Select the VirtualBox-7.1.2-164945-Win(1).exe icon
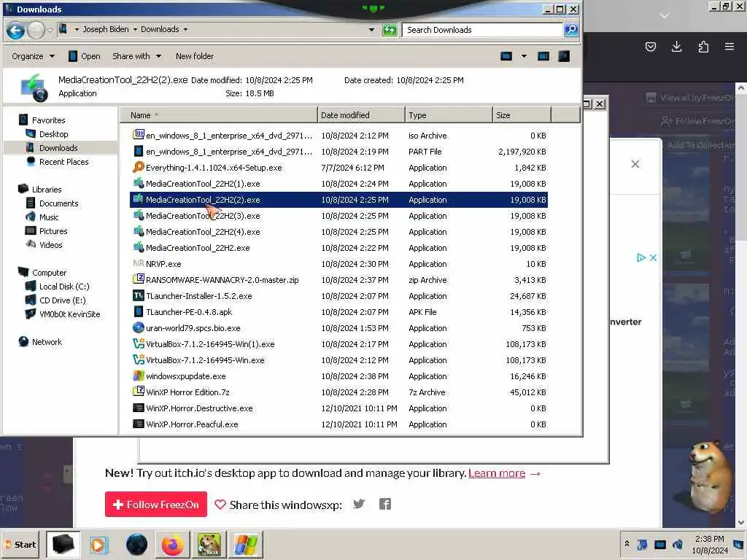The height and width of the screenshot is (560, 747). (138, 343)
